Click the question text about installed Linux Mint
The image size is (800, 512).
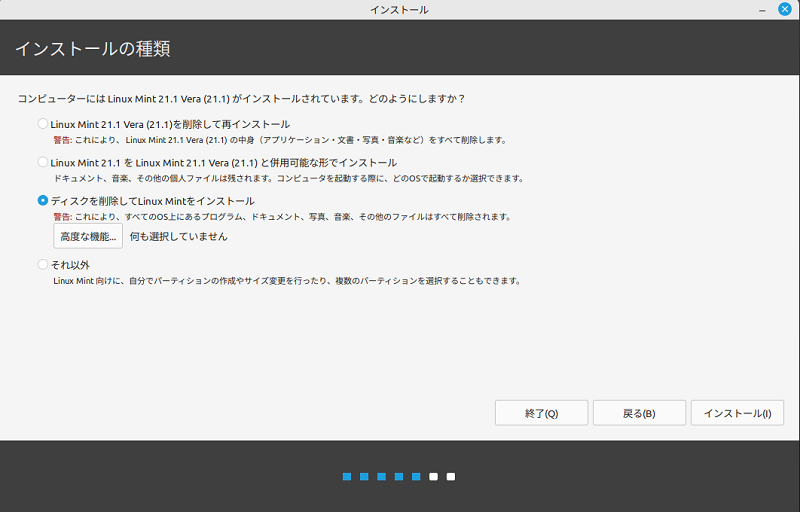tap(242, 99)
